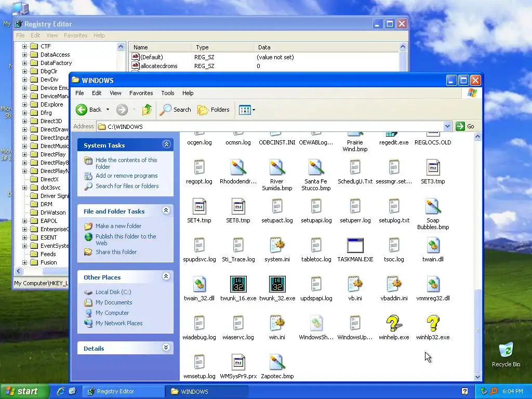
Task: Click the Back arrow icon in WINDOWS explorer
Action: pos(82,110)
